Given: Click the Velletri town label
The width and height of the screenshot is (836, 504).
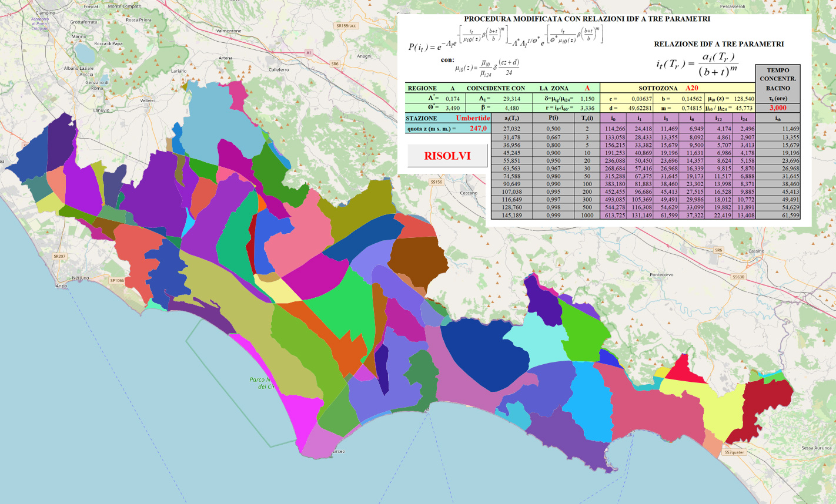Looking at the screenshot, I should 148,100.
